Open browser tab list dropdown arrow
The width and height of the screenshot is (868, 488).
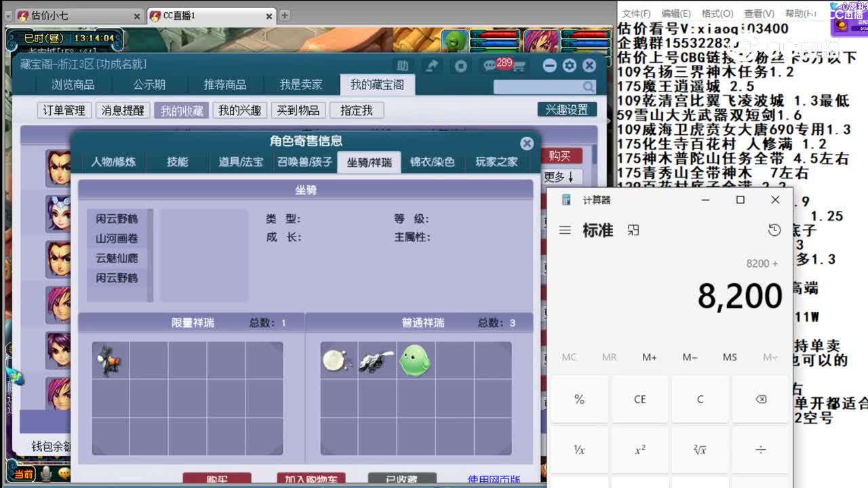8,16
